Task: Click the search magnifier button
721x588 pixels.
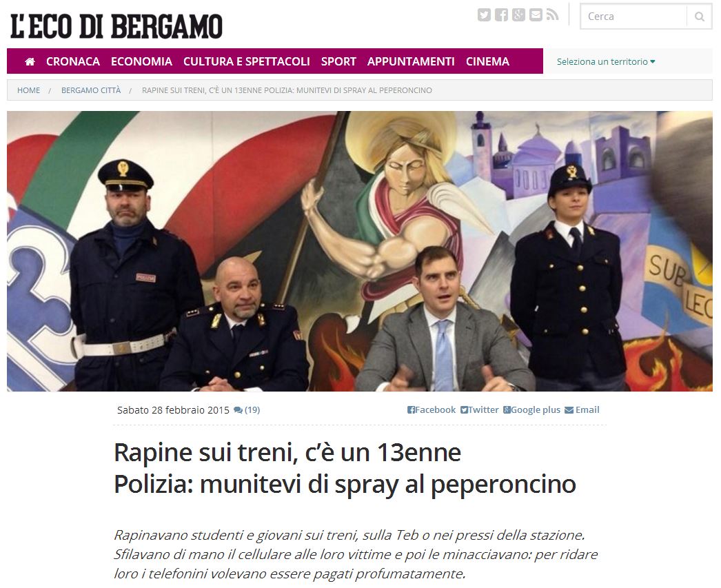Action: click(x=700, y=17)
